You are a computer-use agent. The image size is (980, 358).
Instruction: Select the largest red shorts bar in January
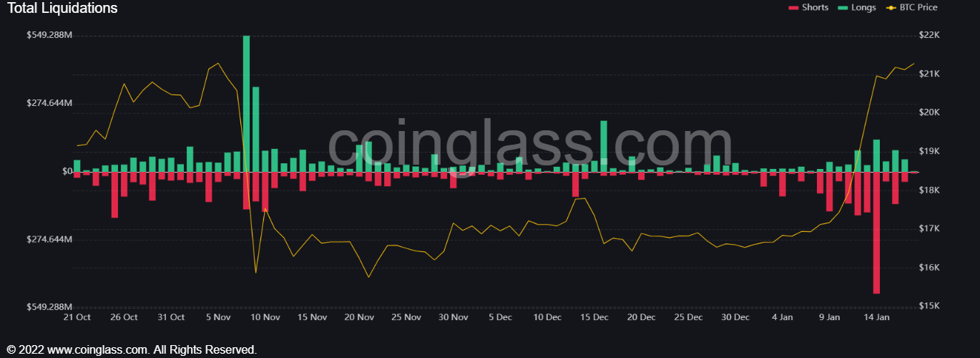click(x=876, y=233)
